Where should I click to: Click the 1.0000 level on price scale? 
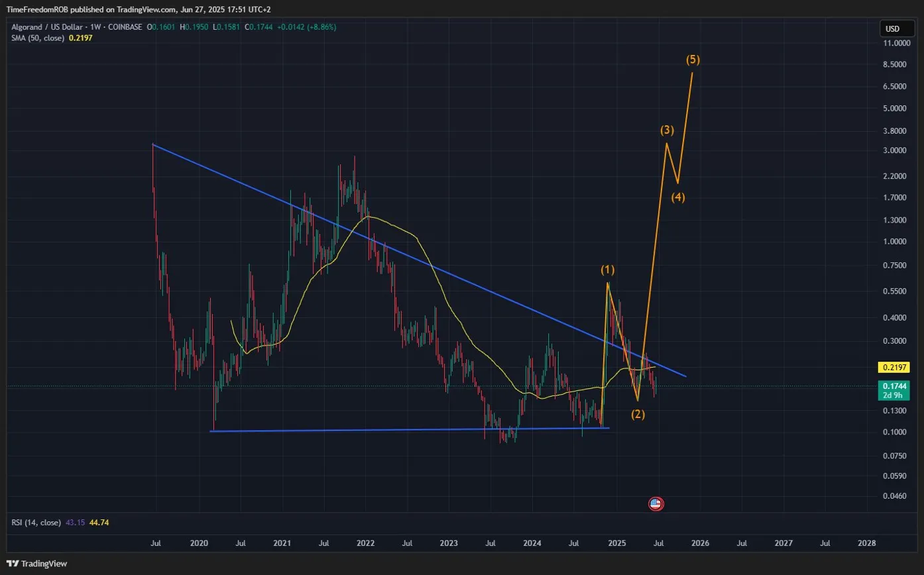pos(896,242)
